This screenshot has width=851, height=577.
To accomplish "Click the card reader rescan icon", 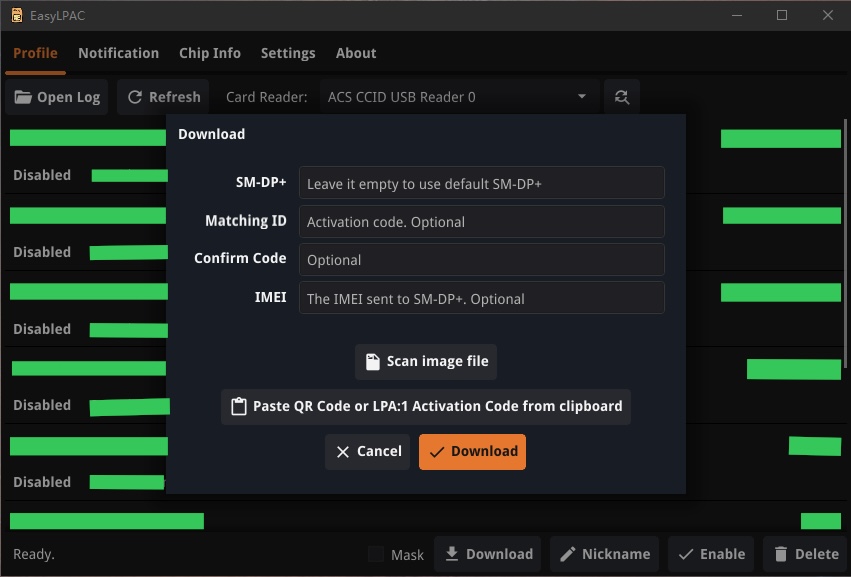I will [622, 97].
